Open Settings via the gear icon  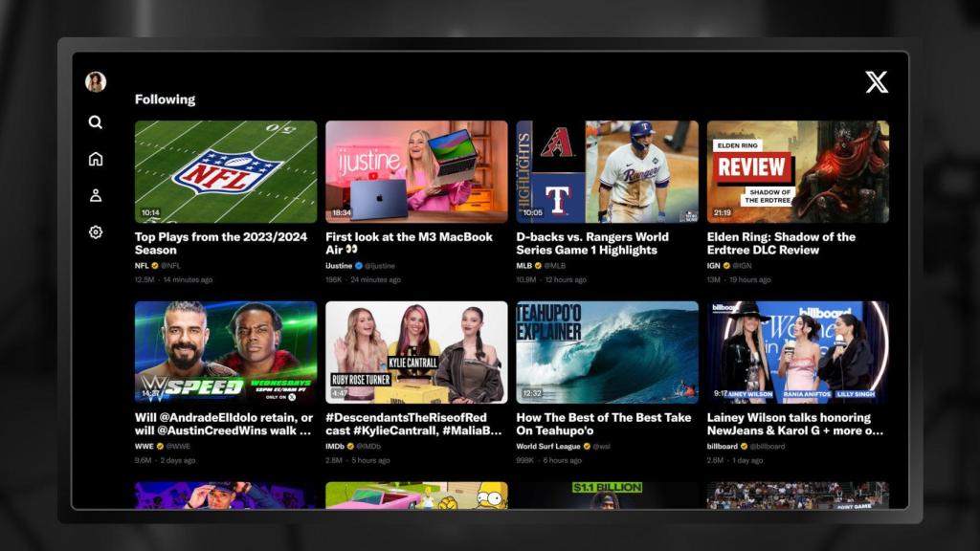point(95,231)
